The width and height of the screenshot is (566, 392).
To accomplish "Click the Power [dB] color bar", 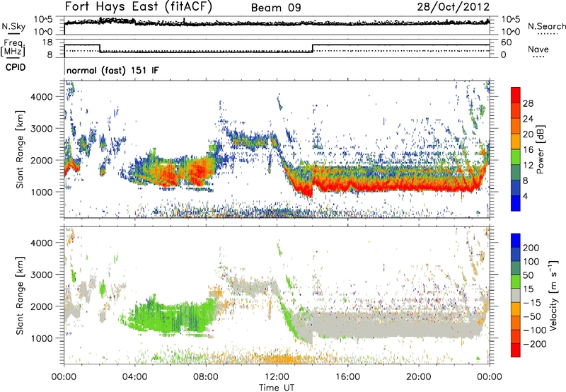I will pyautogui.click(x=516, y=149).
